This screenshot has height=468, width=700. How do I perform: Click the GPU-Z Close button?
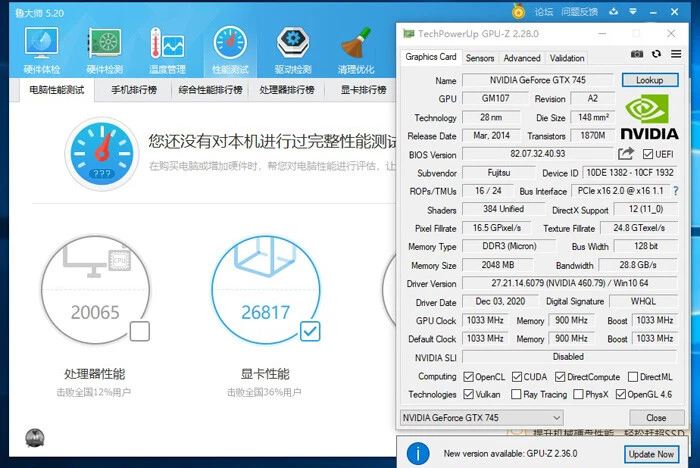pos(656,418)
